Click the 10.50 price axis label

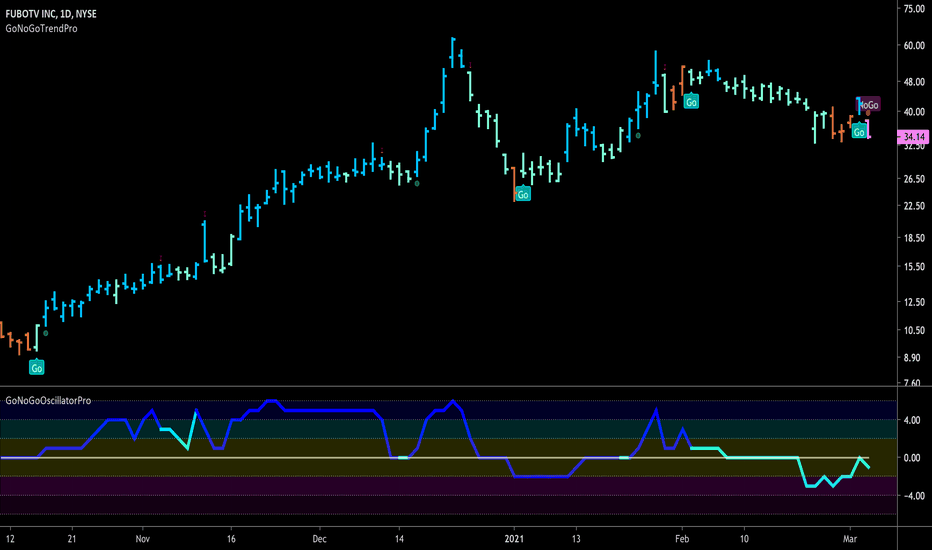click(x=914, y=331)
